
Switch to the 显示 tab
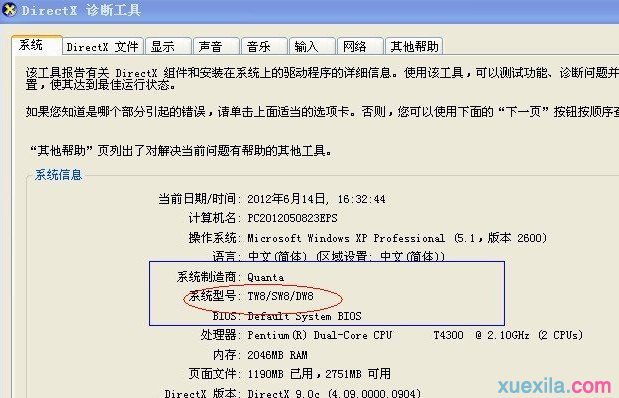[168, 47]
